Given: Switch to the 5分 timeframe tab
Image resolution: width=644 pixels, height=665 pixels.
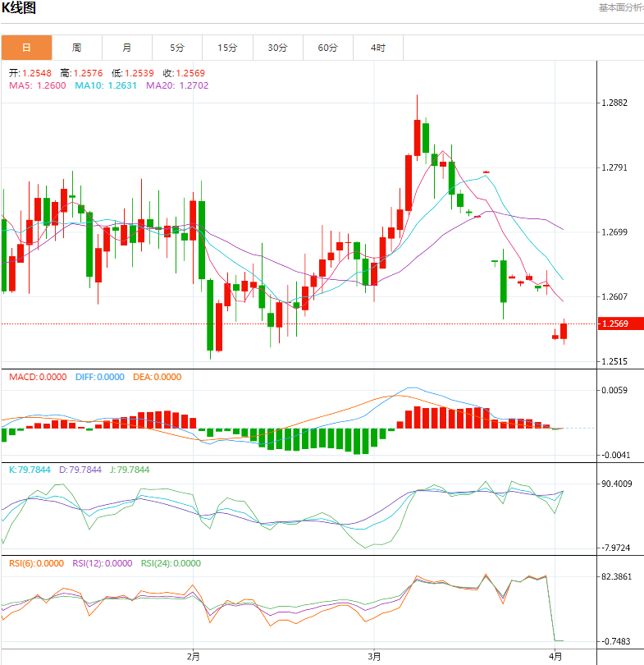Looking at the screenshot, I should point(177,48).
